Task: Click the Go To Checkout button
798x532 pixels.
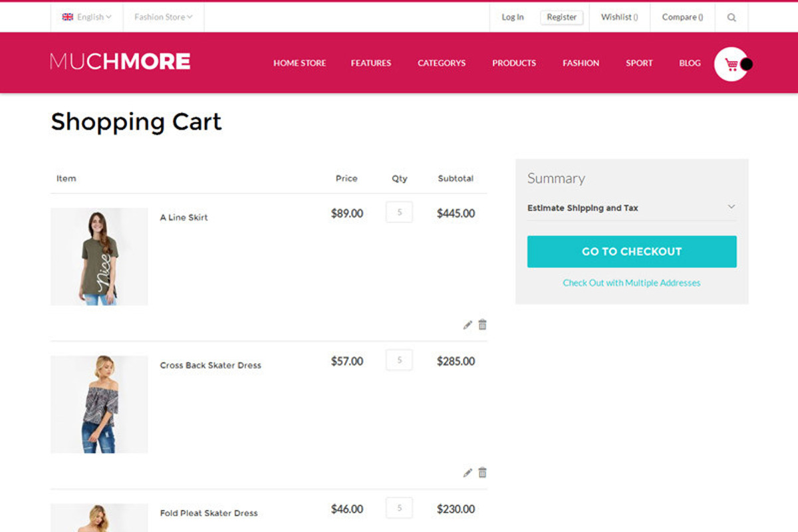Action: (631, 251)
